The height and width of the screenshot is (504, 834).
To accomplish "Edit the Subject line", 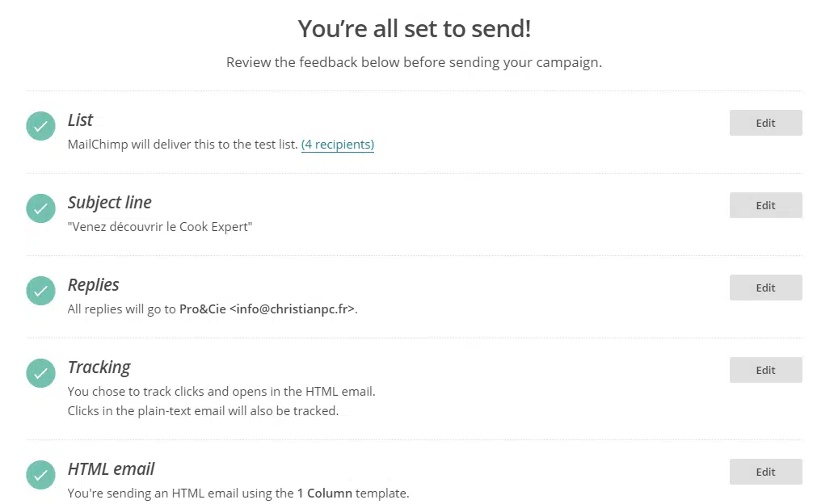I will pos(765,205).
